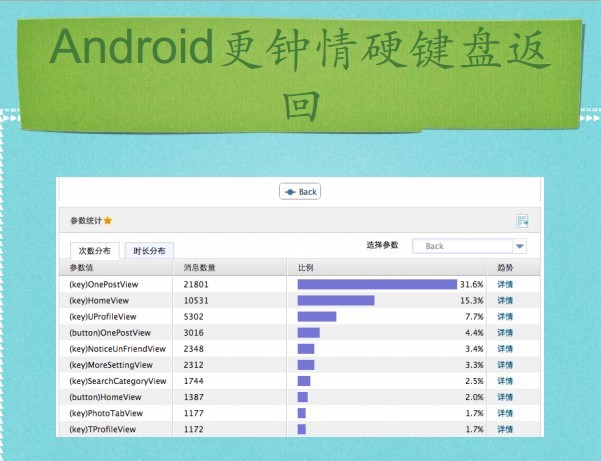
Task: Open 详情 for (key)HomeView row
Action: coord(505,300)
